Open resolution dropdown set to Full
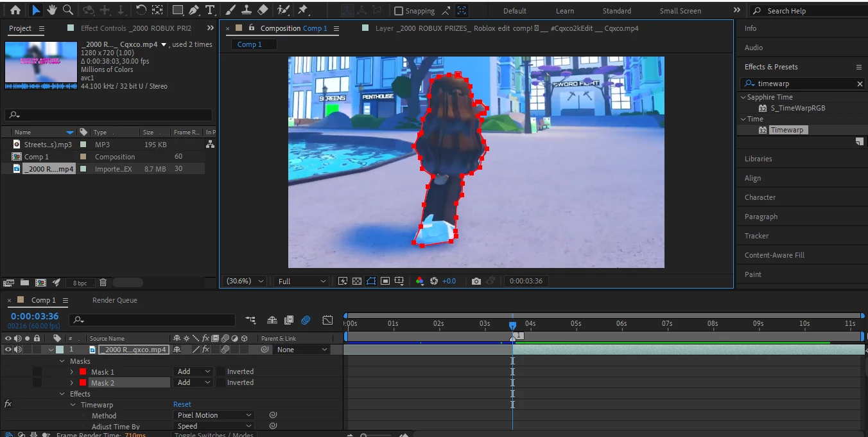Image resolution: width=868 pixels, height=437 pixels. (x=301, y=281)
